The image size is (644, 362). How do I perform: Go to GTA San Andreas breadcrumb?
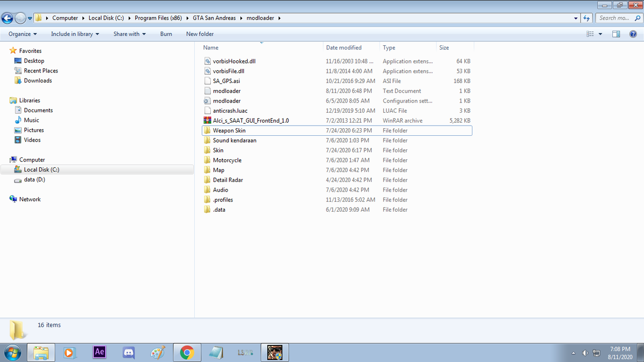tap(214, 18)
